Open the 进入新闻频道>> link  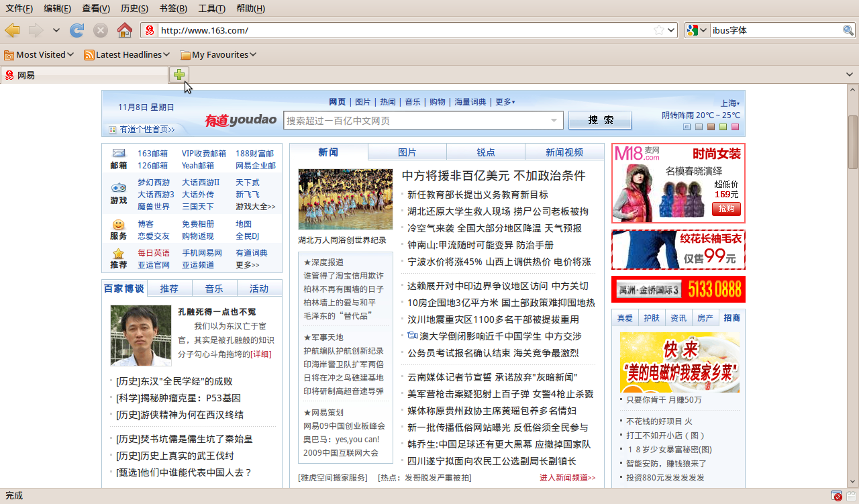[x=568, y=478]
